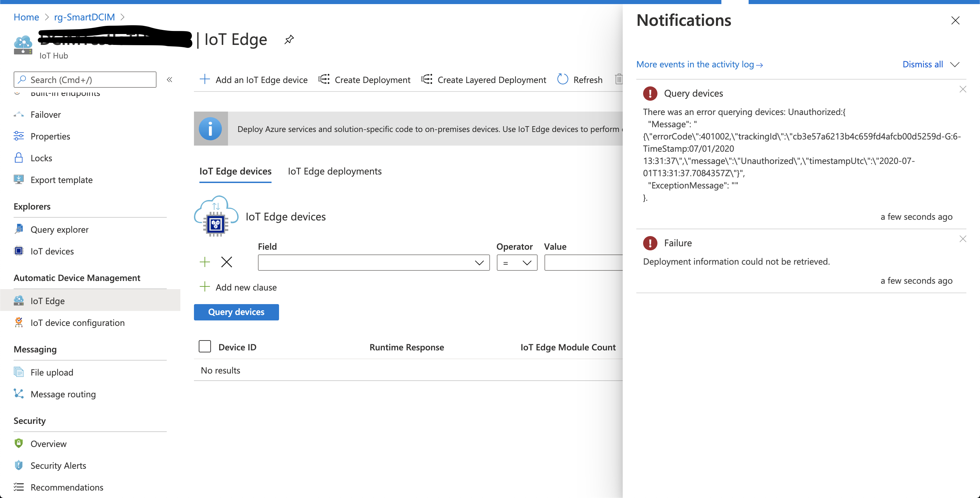The height and width of the screenshot is (498, 980).
Task: Dismiss the Failure notification
Action: tap(963, 239)
